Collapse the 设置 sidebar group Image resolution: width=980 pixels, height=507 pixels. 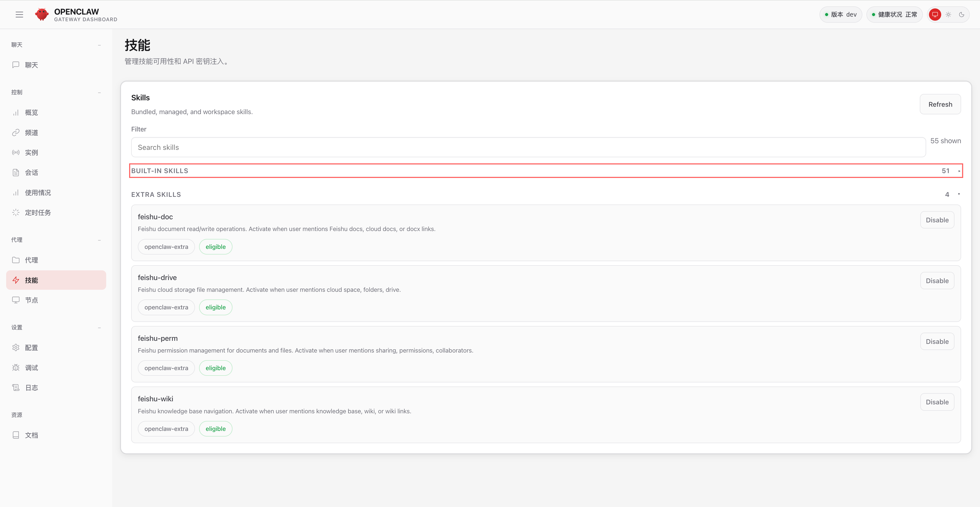click(x=99, y=327)
